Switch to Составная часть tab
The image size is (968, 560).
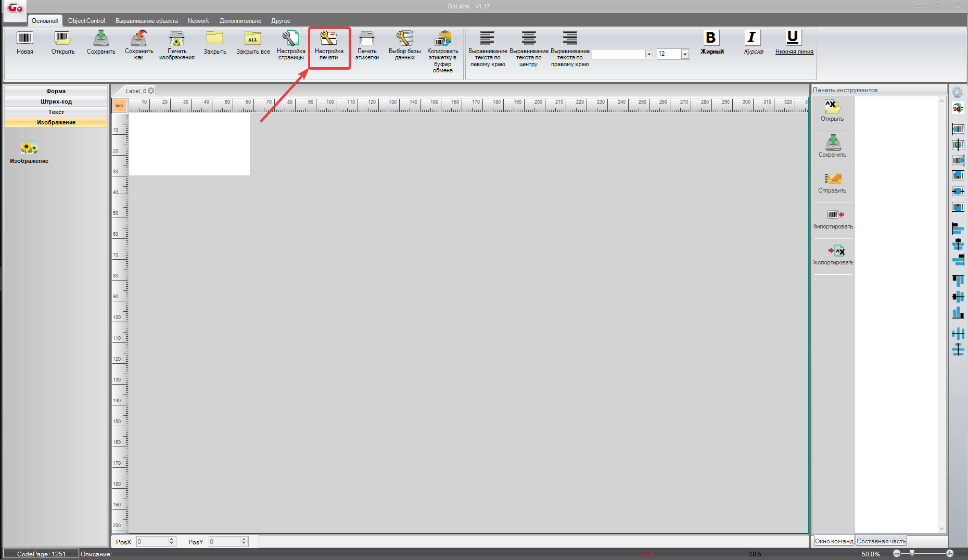point(881,541)
